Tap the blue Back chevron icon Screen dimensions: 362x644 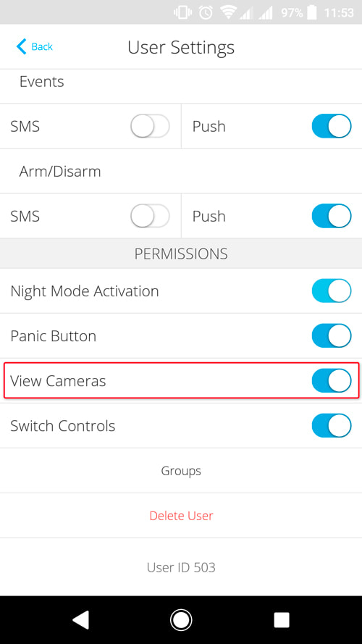point(21,46)
